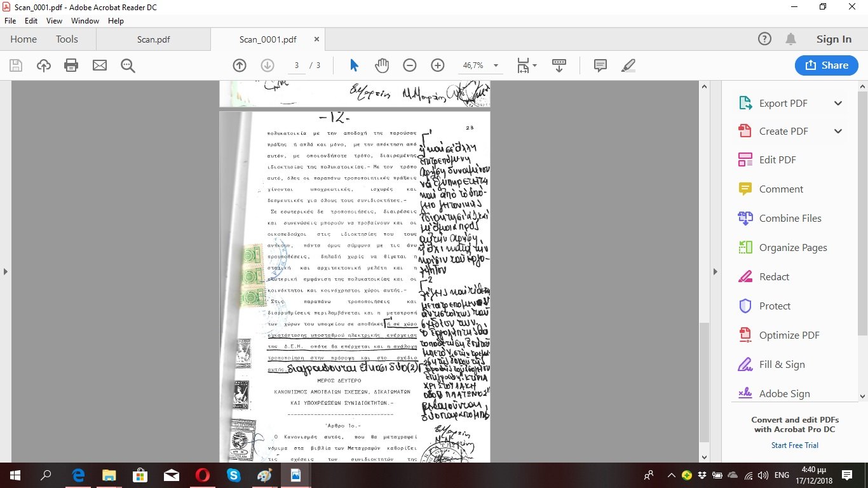Image resolution: width=868 pixels, height=488 pixels.
Task: Open Opera browser from the taskbar
Action: coord(203,475)
